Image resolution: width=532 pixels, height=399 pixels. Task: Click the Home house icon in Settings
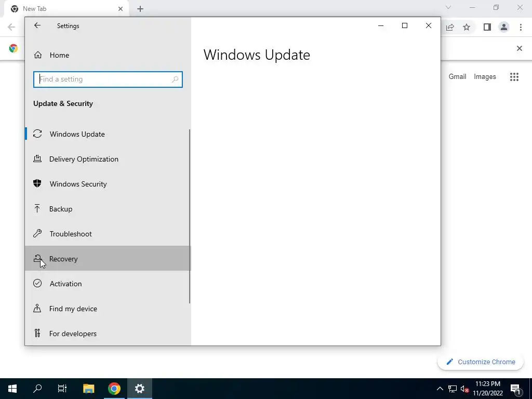[x=37, y=55]
